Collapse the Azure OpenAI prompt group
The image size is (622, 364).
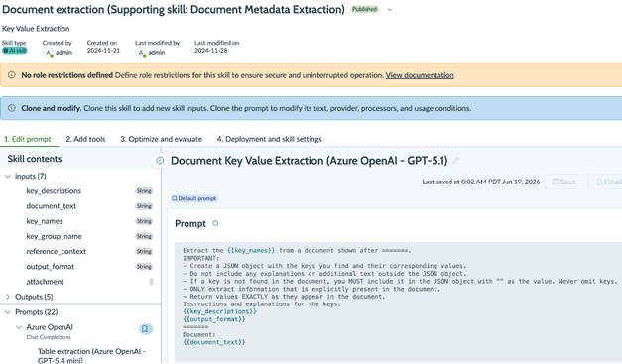[19, 327]
